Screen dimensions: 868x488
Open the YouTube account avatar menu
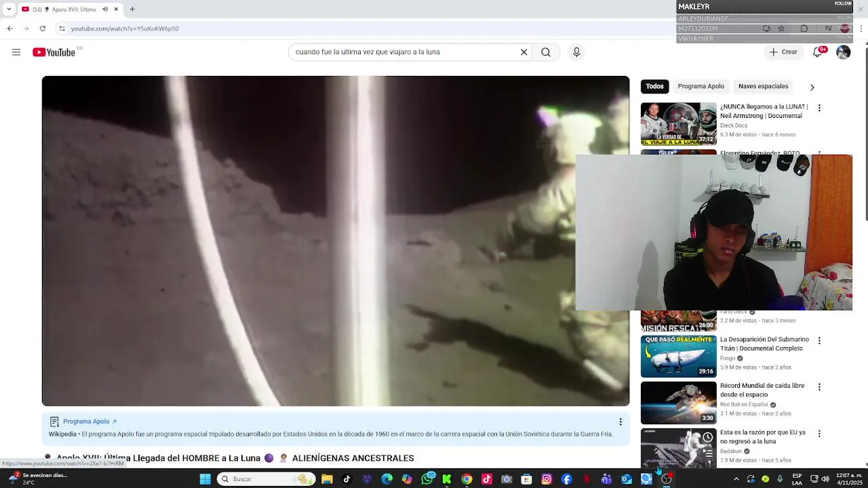844,52
